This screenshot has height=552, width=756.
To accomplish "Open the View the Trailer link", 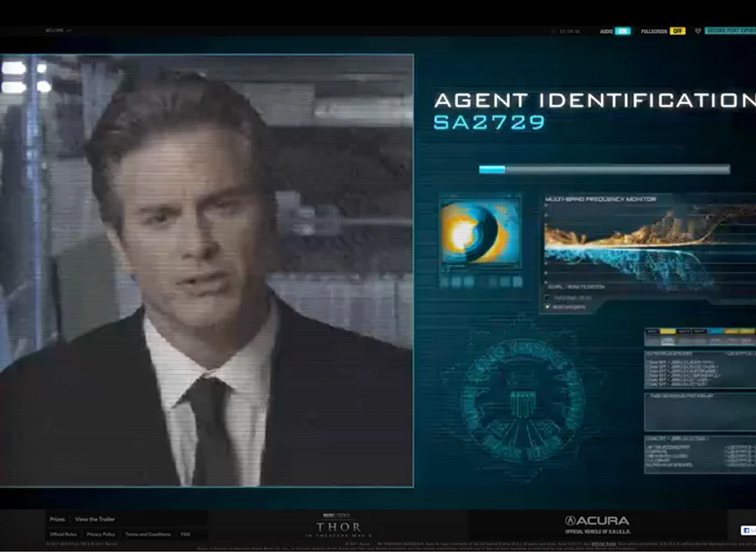I will [x=95, y=519].
